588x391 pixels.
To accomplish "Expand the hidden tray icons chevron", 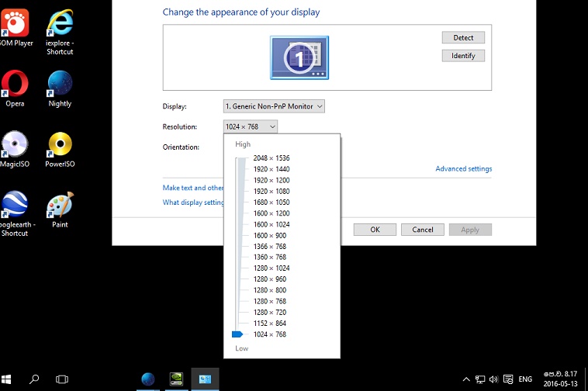I will tap(466, 379).
